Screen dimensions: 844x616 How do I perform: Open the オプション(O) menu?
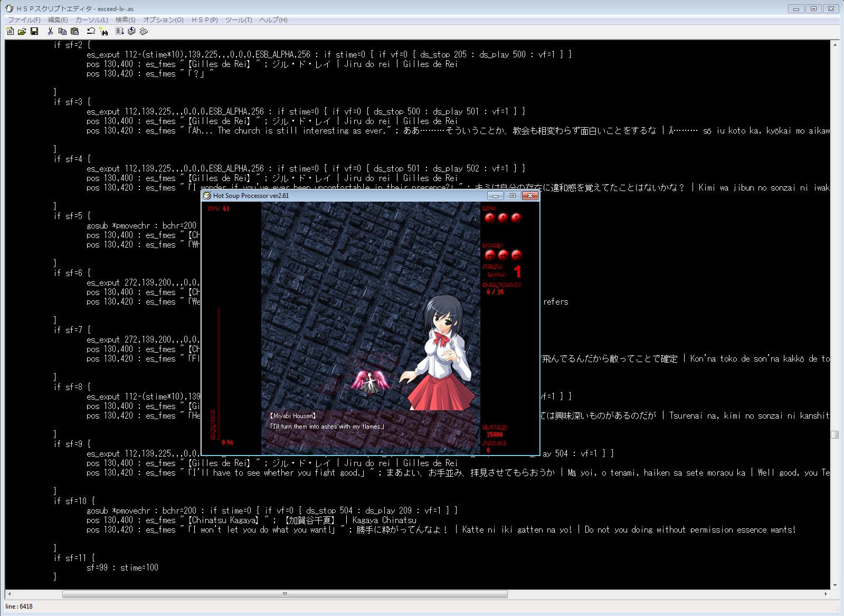[x=164, y=20]
